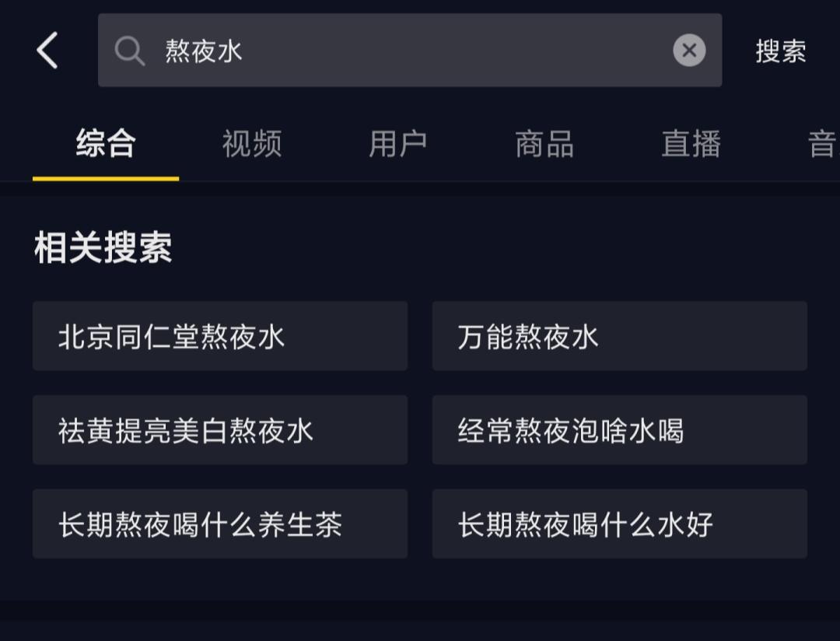Click 长期熬夜喝什么养生茶 chip
Image resolution: width=840 pixels, height=641 pixels.
point(220,524)
